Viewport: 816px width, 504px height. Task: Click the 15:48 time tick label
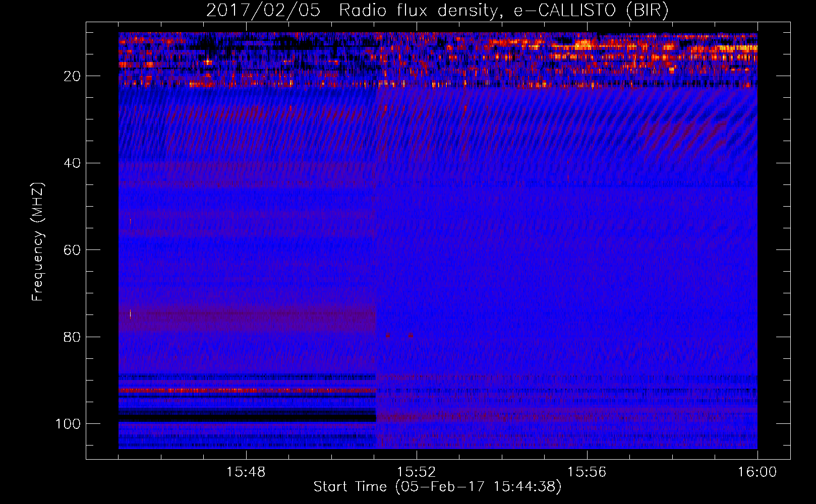point(246,472)
